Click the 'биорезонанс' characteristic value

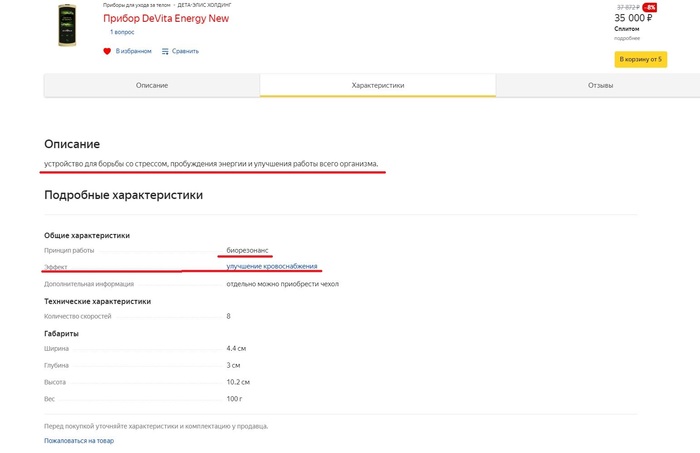(247, 250)
